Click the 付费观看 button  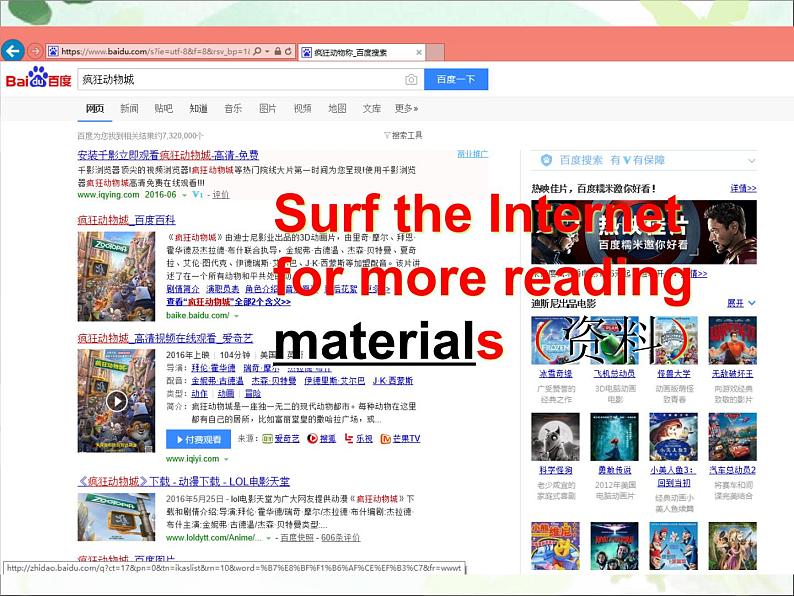click(198, 440)
